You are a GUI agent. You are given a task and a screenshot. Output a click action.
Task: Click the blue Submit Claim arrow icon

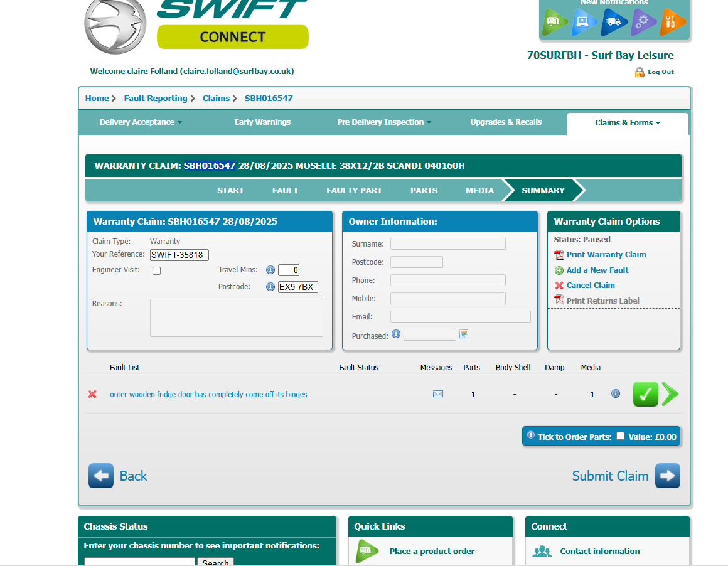point(668,476)
